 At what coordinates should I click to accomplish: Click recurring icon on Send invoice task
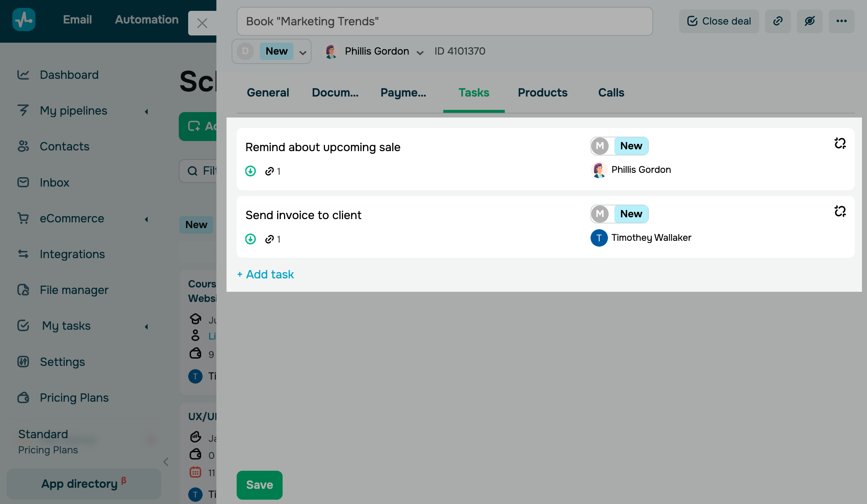(x=840, y=211)
